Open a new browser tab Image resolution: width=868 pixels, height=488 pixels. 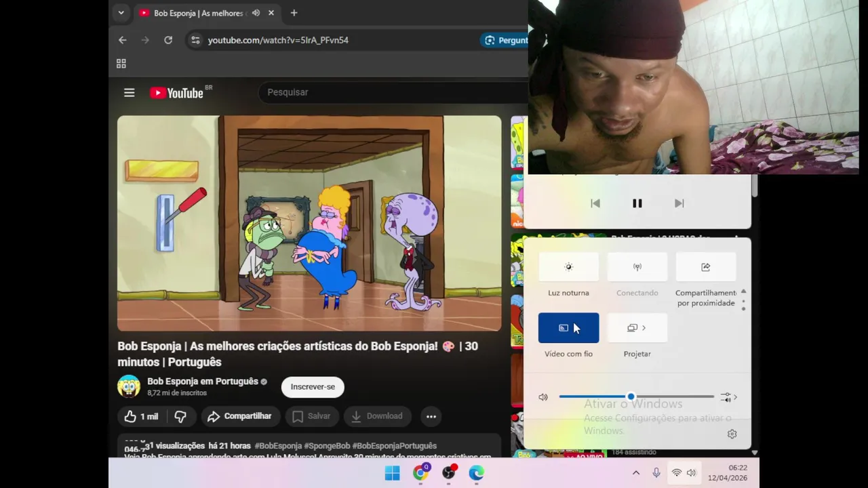pyautogui.click(x=294, y=13)
